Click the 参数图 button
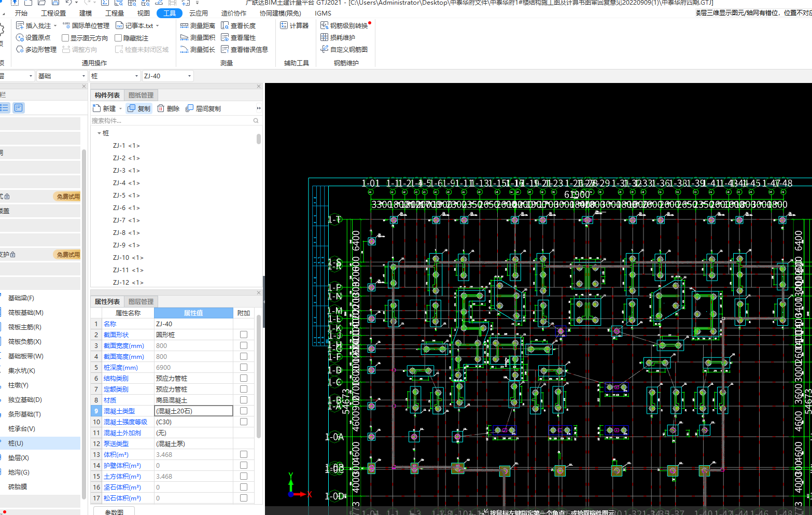 [114, 511]
